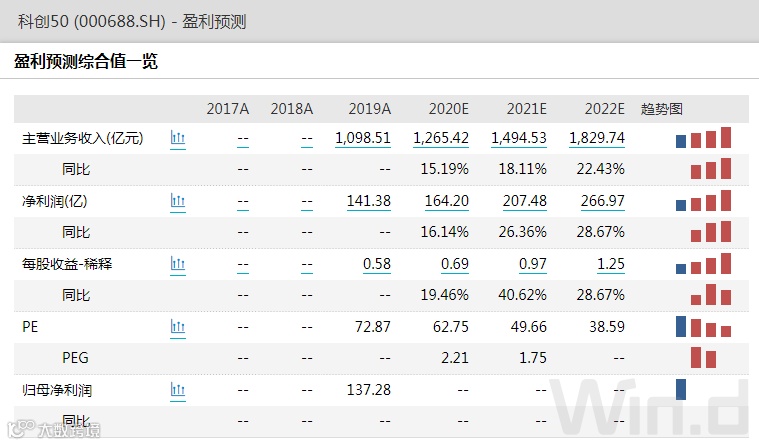
Task: Select the 2020E column header
Action: (448, 108)
